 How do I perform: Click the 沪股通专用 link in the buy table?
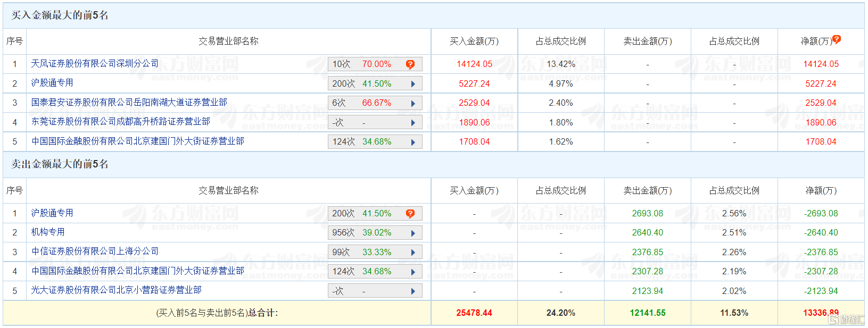tap(52, 83)
